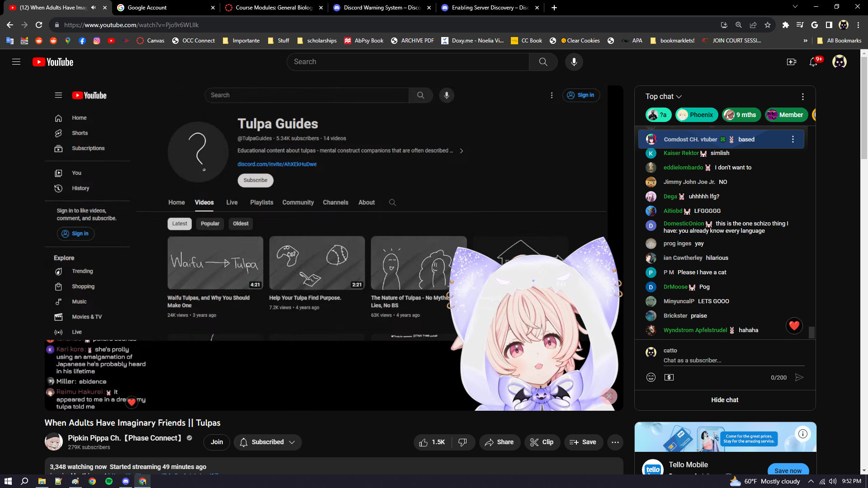Viewport: 868px width, 488px height.
Task: Click the Chrome address bar URL
Action: click(132, 25)
